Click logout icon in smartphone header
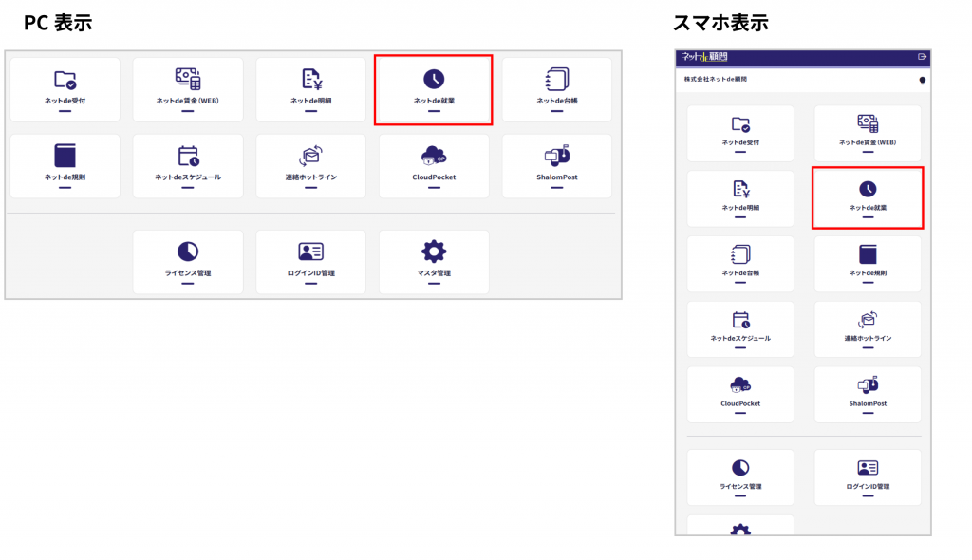 click(922, 57)
